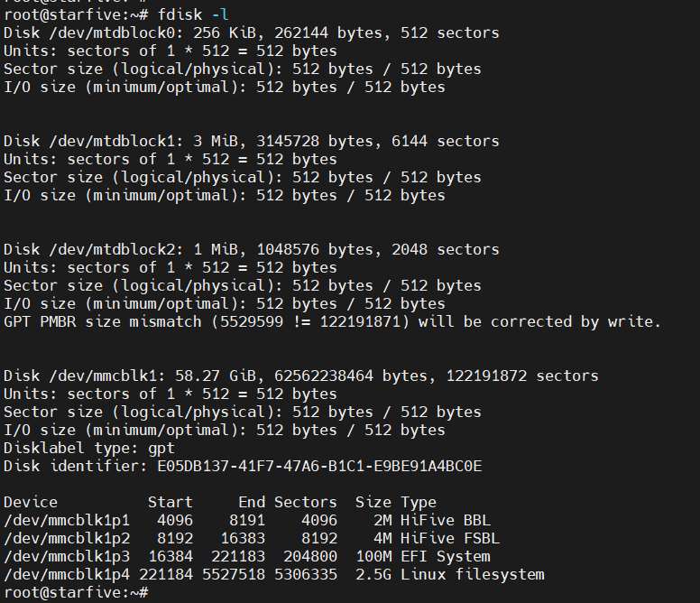
Task: Click the Type column header
Action: click(x=419, y=502)
